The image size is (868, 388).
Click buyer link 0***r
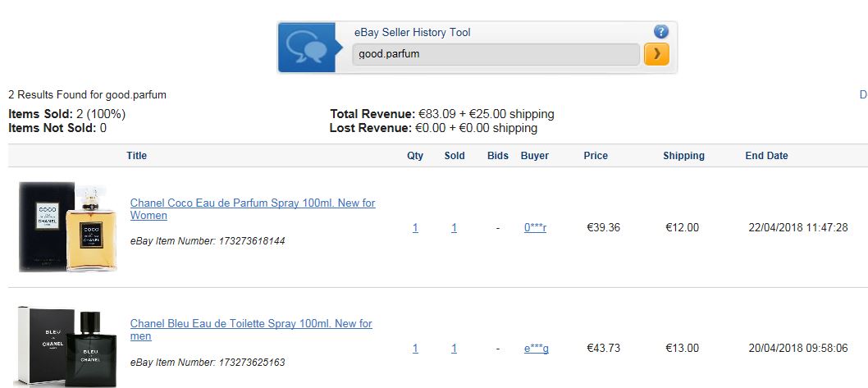(535, 227)
